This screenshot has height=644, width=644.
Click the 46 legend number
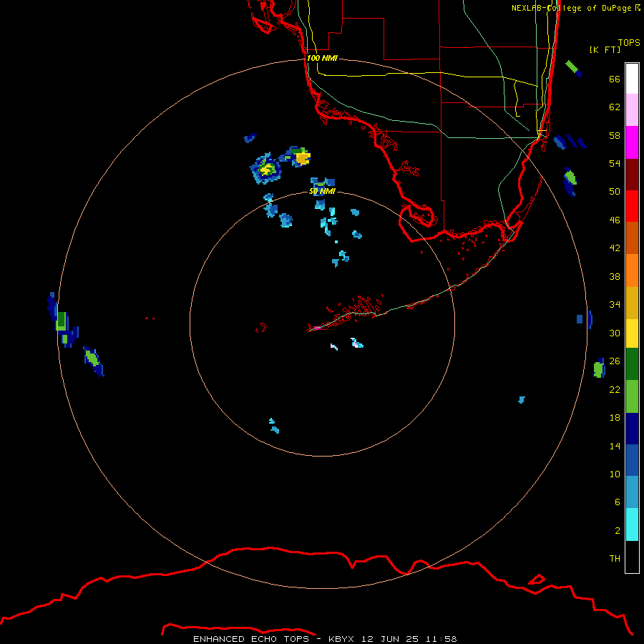coord(615,220)
